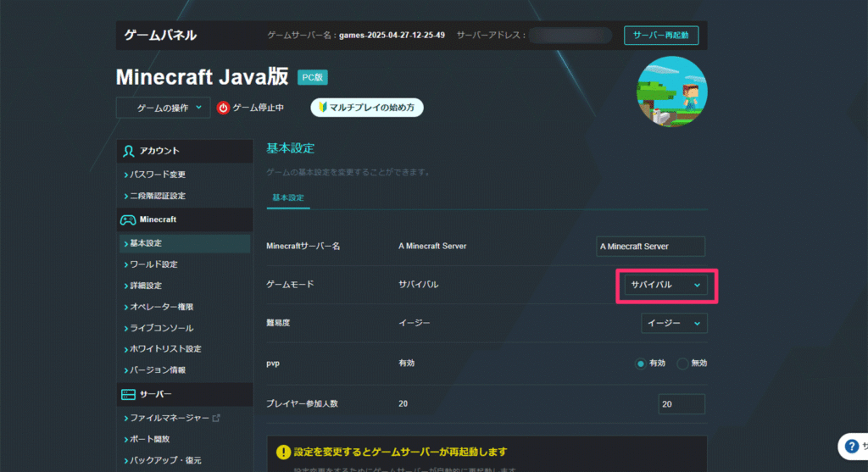Open パスワード変更 in the sidebar
This screenshot has width=868, height=472.
[158, 175]
